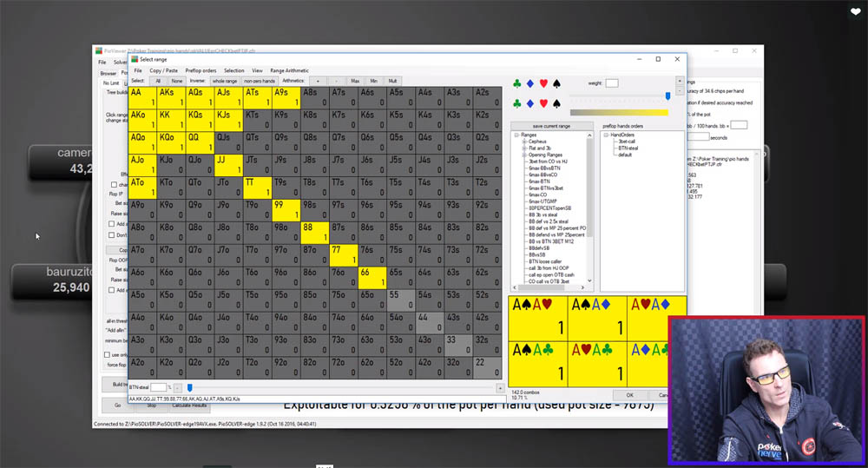Screen dimensions: 868x468
Task: Adjust the BTN-steal bottom slider handle
Action: pos(189,388)
